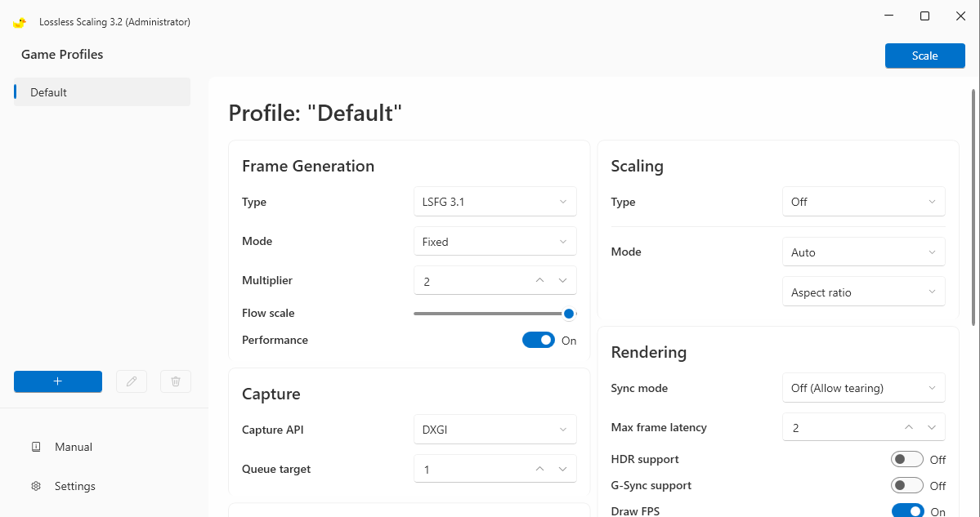Increase the Multiplier value with up arrow
Screen dimensions: 980x517
540,281
